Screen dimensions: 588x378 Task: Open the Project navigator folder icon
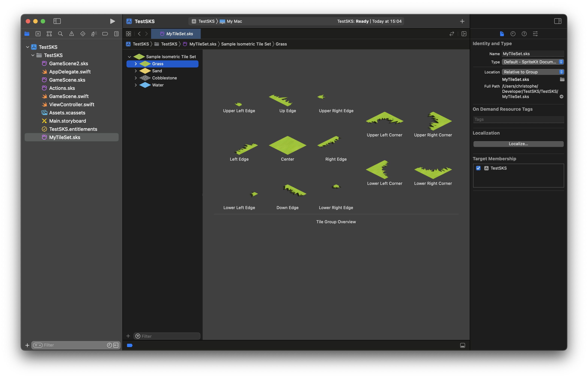27,34
